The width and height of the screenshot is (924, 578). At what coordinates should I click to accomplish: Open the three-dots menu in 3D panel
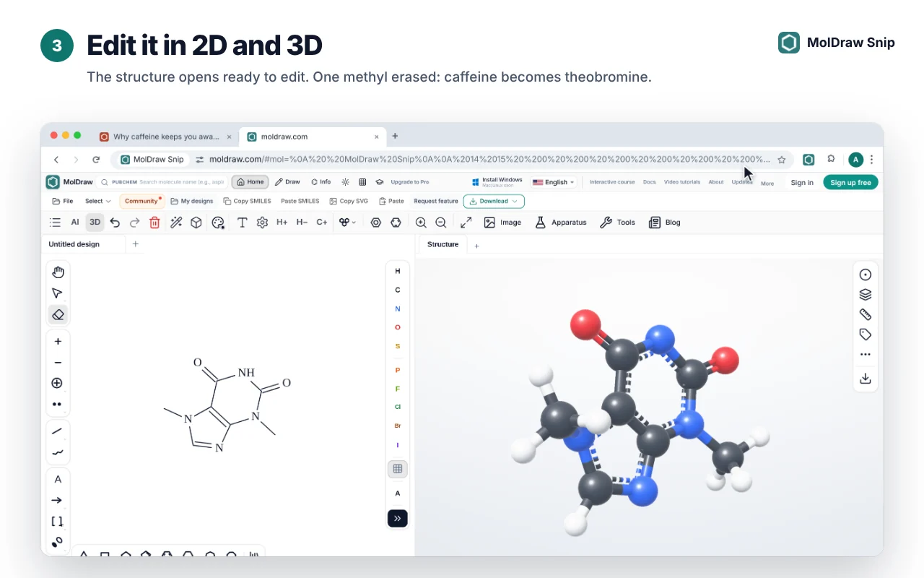(866, 355)
